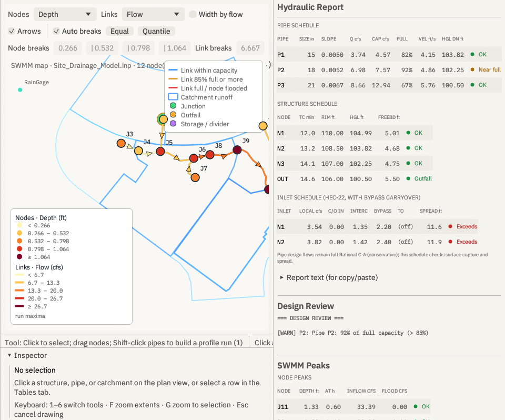Click 'Exceeds' status for inlet N1
The width and height of the screenshot is (505, 420).
pyautogui.click(x=467, y=227)
